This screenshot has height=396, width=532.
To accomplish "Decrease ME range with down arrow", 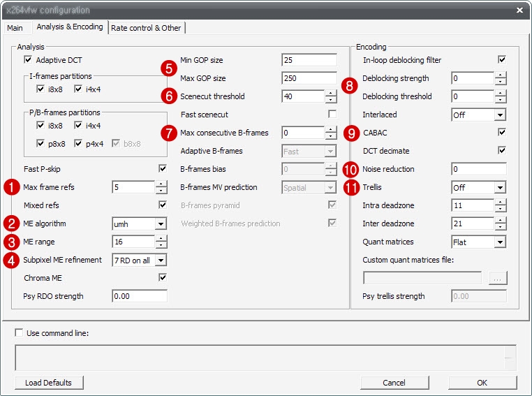I will [x=161, y=245].
